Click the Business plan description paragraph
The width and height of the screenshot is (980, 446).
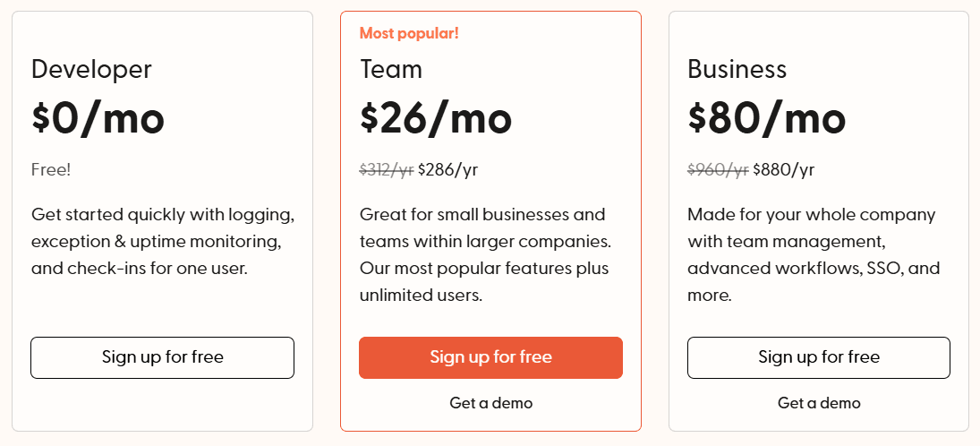pyautogui.click(x=814, y=254)
